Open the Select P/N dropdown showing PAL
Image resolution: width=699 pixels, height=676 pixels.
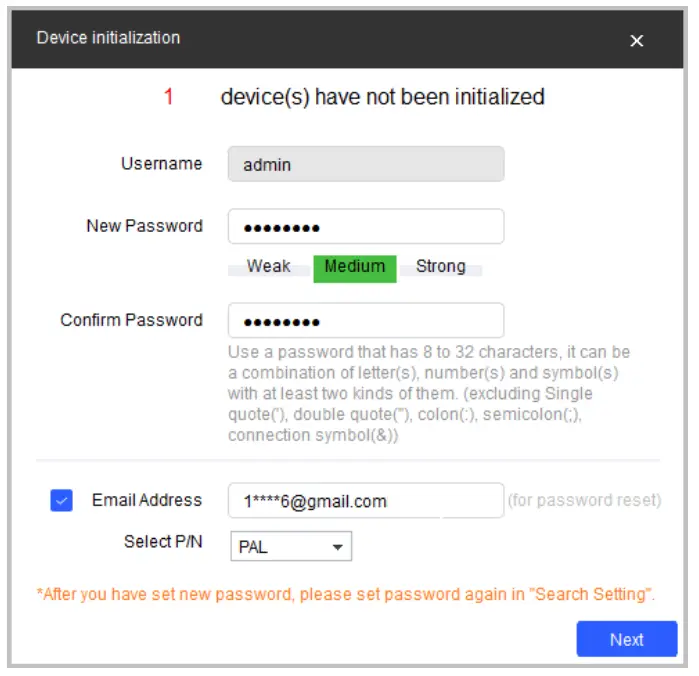pyautogui.click(x=291, y=547)
